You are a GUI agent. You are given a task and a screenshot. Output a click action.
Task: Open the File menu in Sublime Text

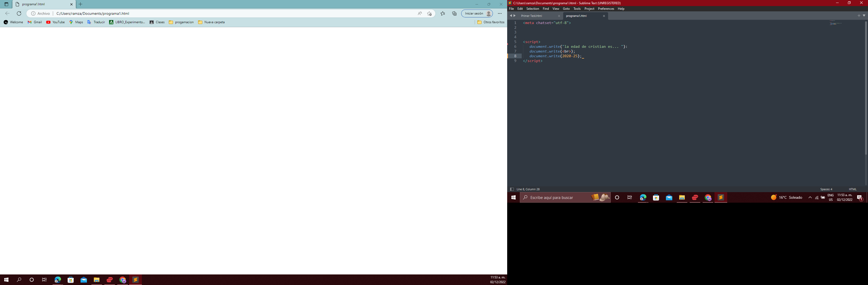coord(511,9)
